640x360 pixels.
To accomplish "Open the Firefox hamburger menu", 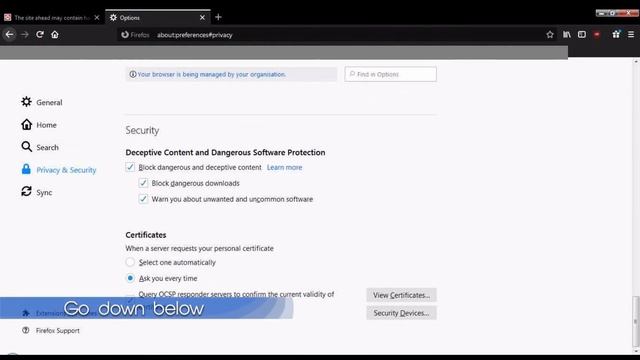I will pyautogui.click(x=631, y=35).
